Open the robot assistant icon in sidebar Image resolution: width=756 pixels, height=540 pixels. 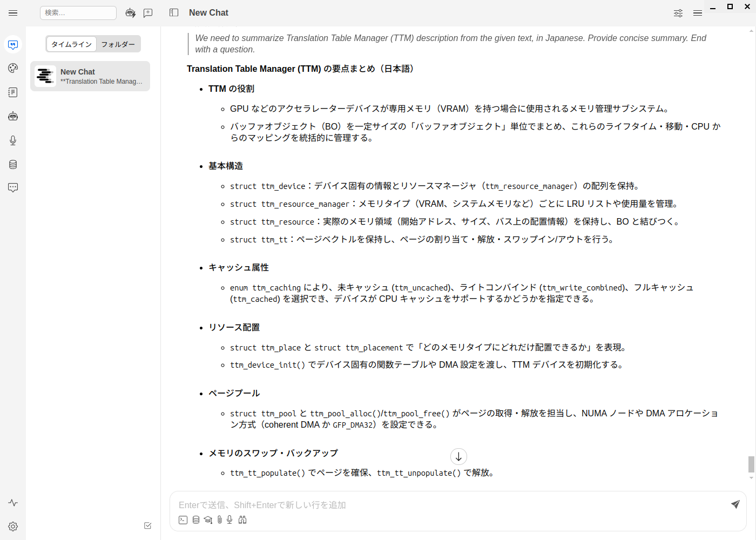tap(13, 116)
